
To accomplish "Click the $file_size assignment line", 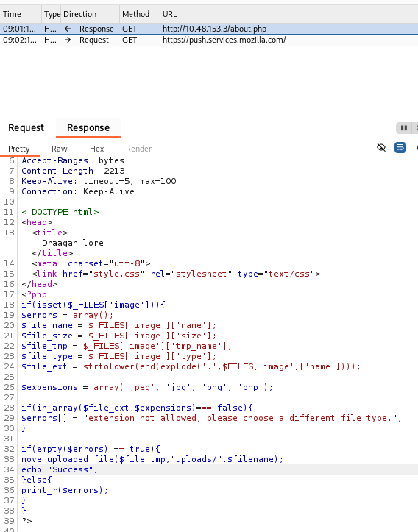I will (118, 336).
